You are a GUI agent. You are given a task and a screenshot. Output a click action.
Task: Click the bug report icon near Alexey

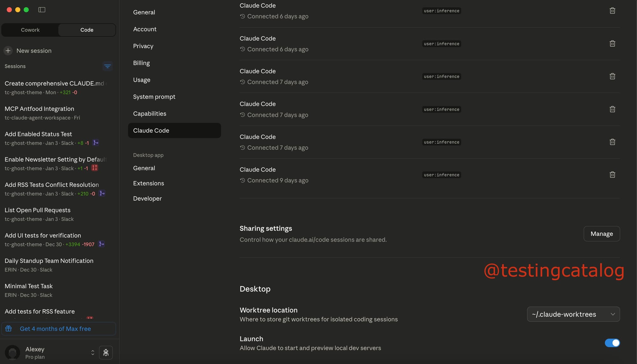click(106, 353)
